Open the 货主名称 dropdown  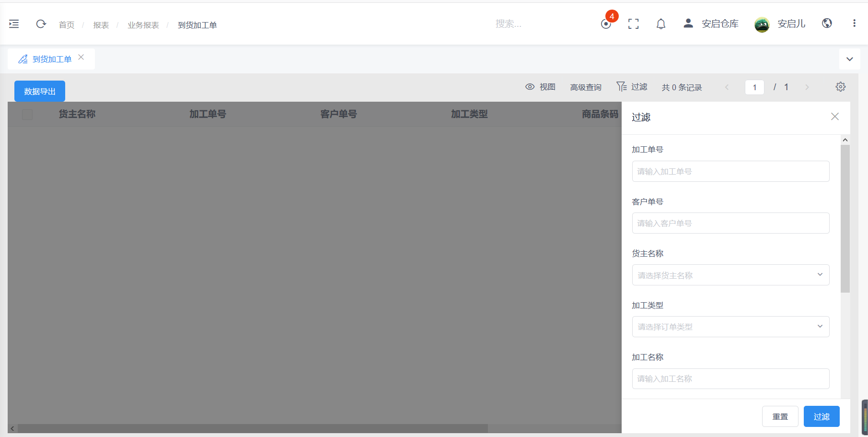pos(731,275)
